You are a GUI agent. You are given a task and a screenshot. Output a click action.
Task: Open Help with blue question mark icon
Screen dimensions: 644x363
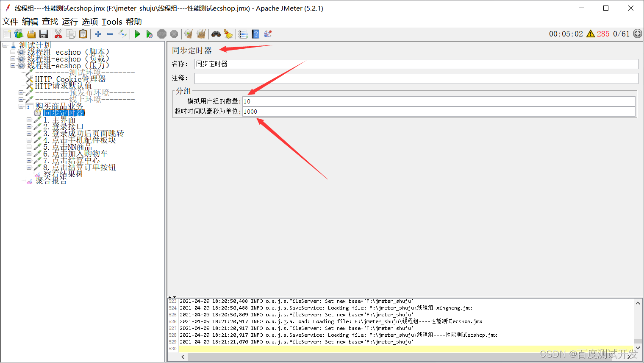coord(255,34)
